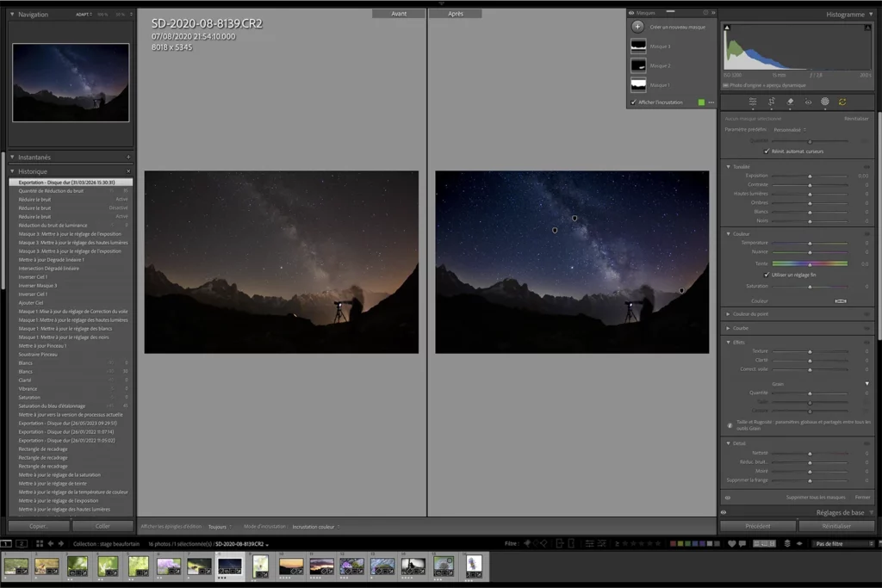
Task: Select the Avant view label
Action: pyautogui.click(x=399, y=14)
